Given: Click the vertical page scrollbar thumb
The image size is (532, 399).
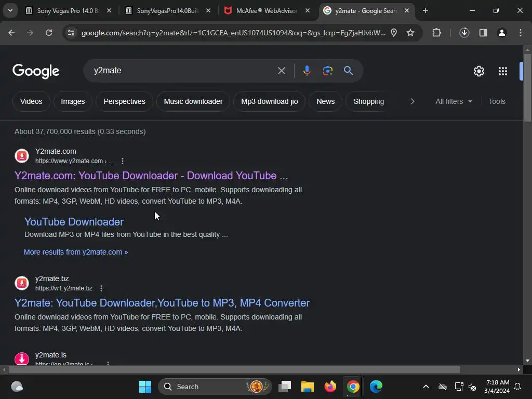Looking at the screenshot, I should coord(527,87).
